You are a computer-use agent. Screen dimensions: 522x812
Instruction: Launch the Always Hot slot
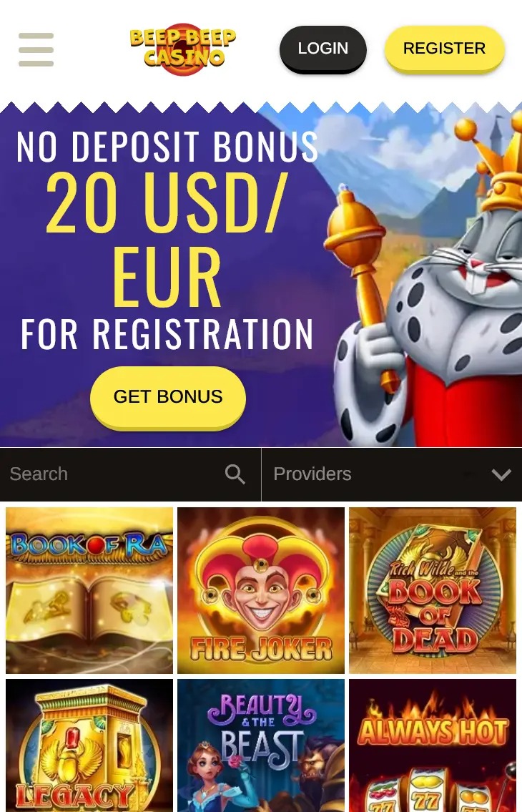pyautogui.click(x=433, y=745)
